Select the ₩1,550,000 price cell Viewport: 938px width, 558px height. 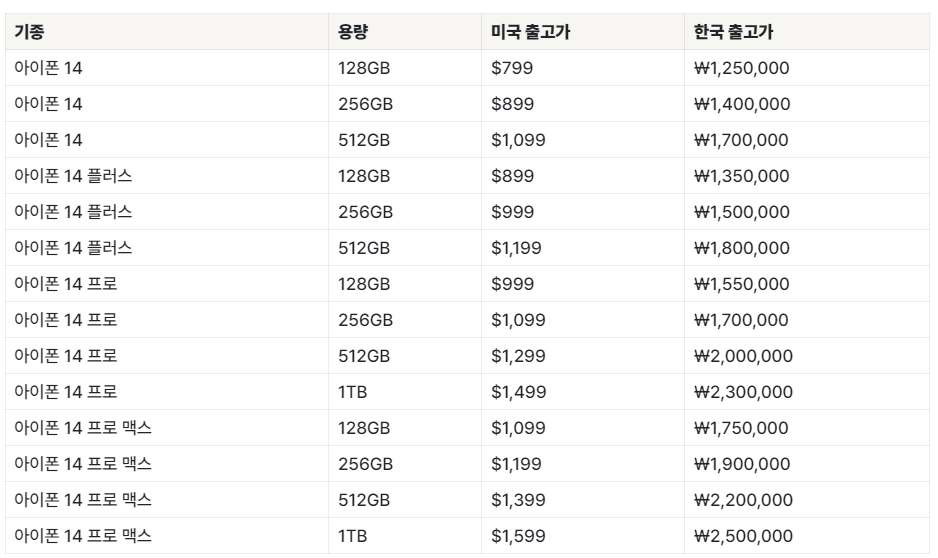tap(807, 283)
